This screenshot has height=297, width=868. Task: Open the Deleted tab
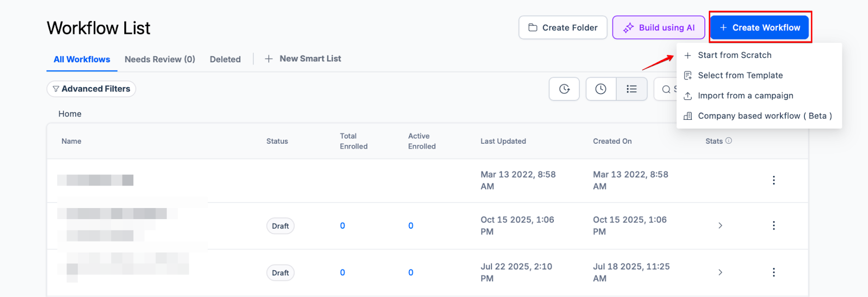click(225, 59)
